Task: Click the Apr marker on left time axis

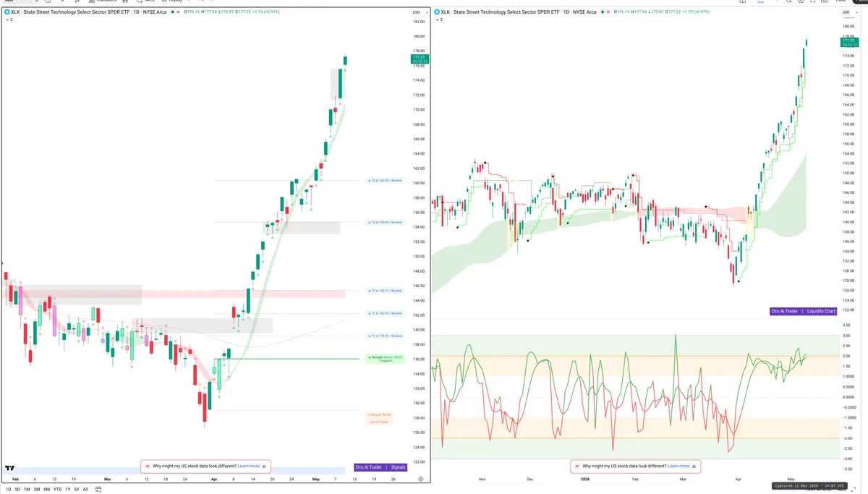Action: [x=213, y=479]
